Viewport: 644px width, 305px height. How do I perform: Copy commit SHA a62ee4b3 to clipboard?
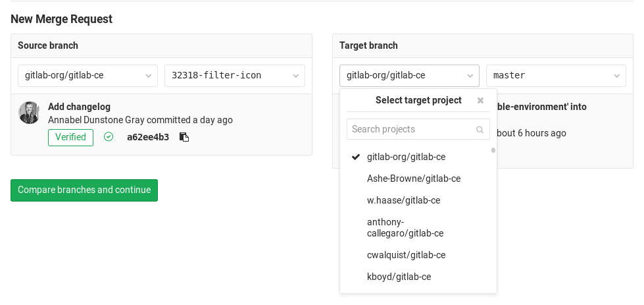pos(184,137)
